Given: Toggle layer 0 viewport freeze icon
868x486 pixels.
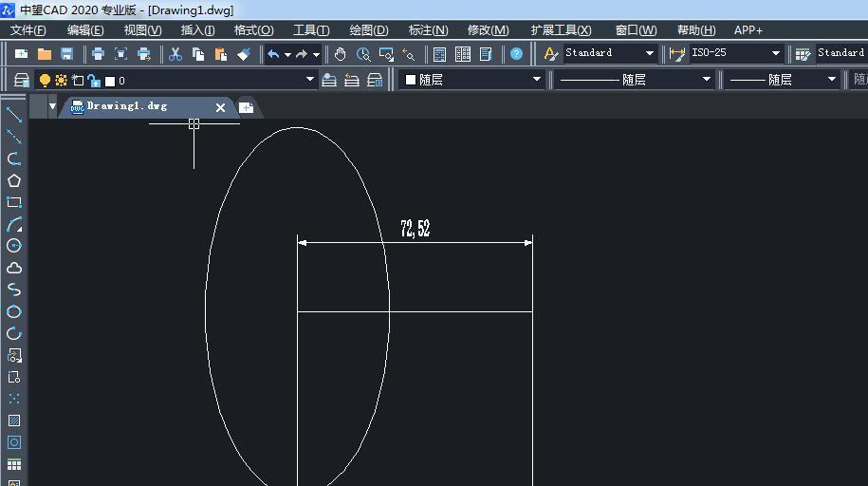Looking at the screenshot, I should point(78,81).
